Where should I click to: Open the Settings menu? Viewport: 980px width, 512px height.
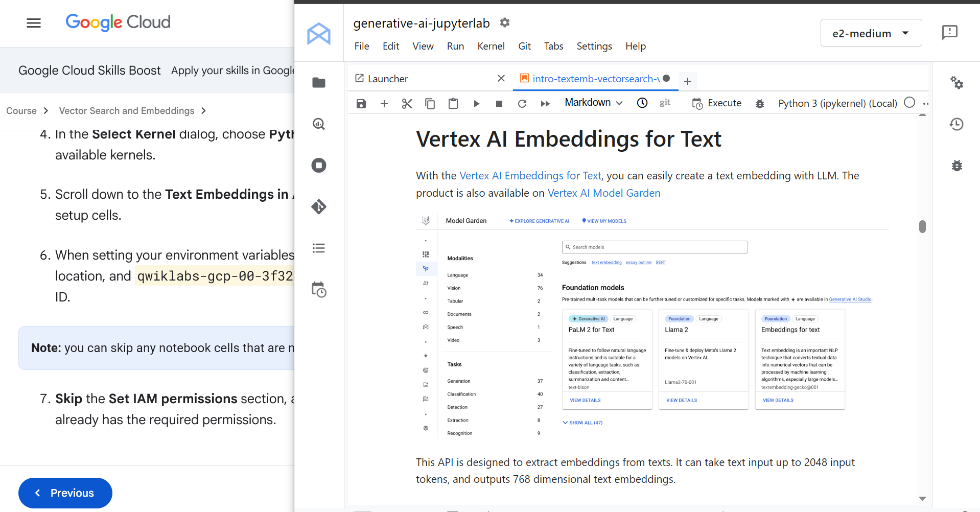click(594, 46)
